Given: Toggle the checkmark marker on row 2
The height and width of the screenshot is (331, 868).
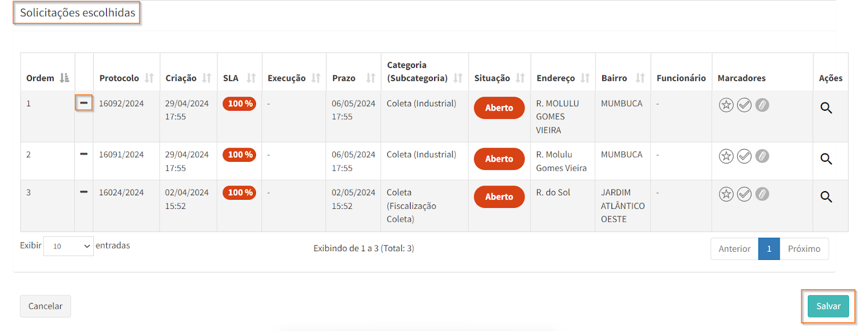Looking at the screenshot, I should (744, 156).
